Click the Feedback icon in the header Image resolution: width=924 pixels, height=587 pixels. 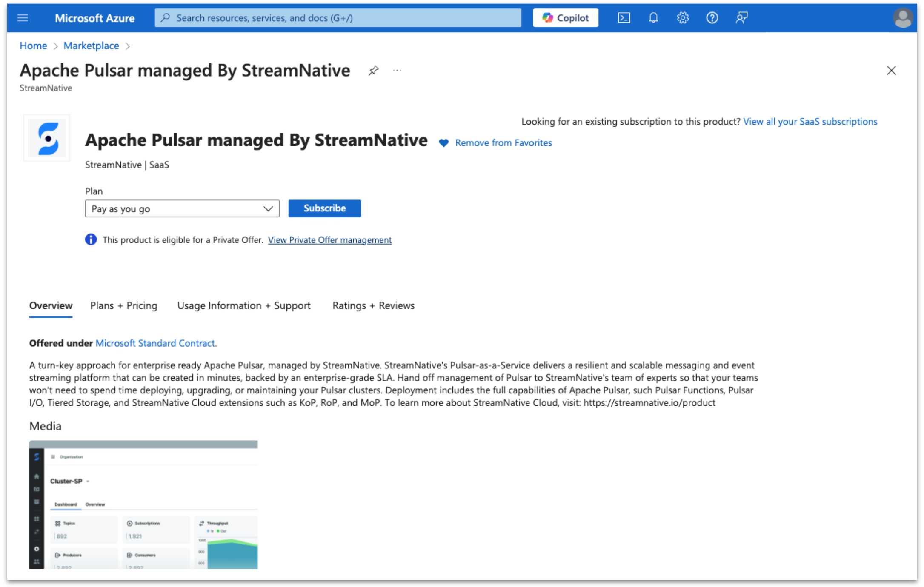tap(741, 18)
